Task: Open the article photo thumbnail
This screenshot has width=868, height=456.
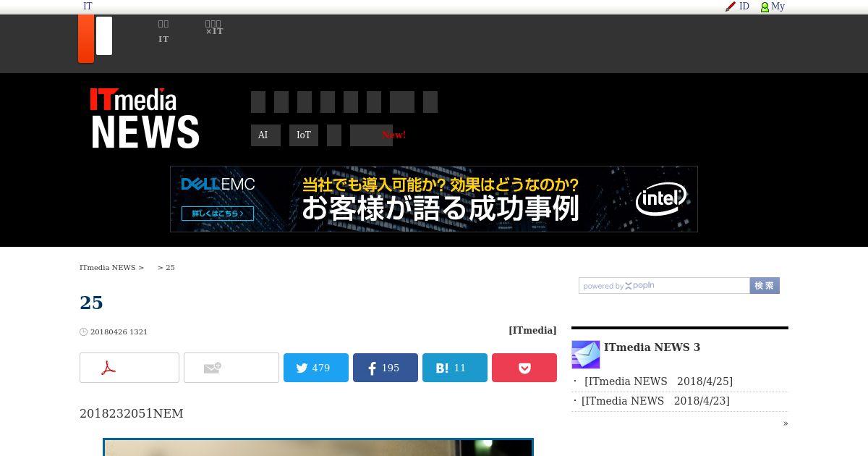Action: click(318, 447)
